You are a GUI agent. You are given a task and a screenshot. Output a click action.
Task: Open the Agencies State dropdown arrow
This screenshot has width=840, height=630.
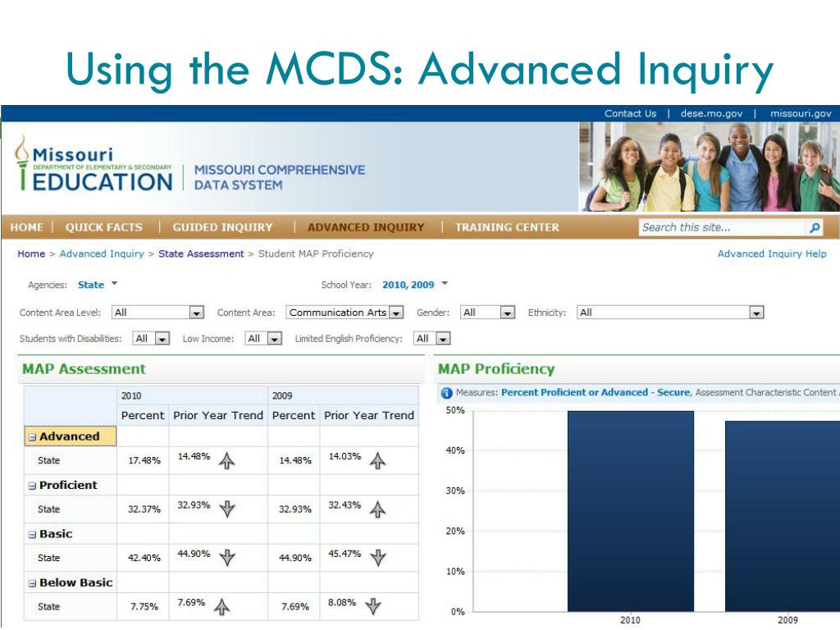coord(114,283)
